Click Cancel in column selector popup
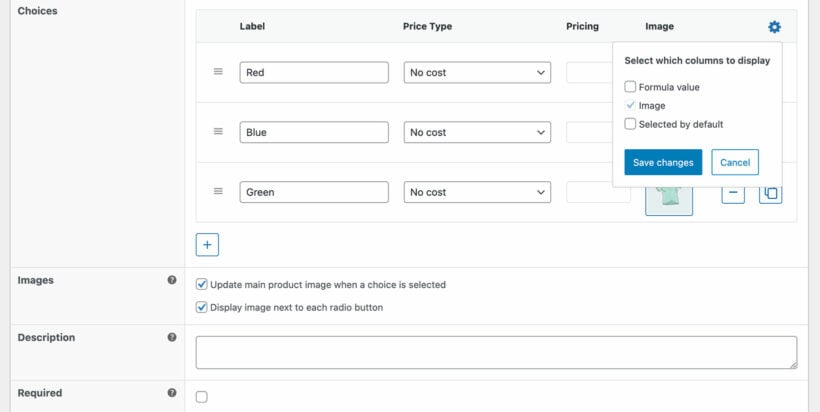Image resolution: width=820 pixels, height=412 pixels. (x=735, y=162)
